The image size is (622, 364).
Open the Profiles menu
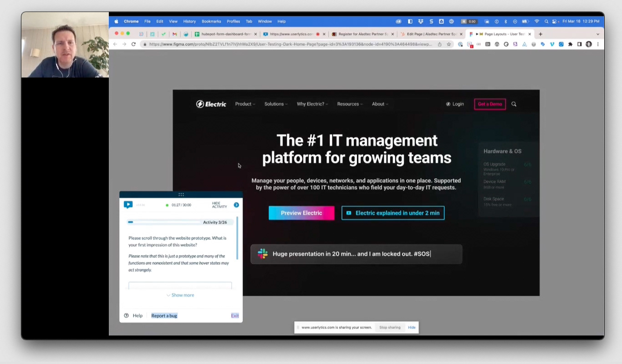233,21
